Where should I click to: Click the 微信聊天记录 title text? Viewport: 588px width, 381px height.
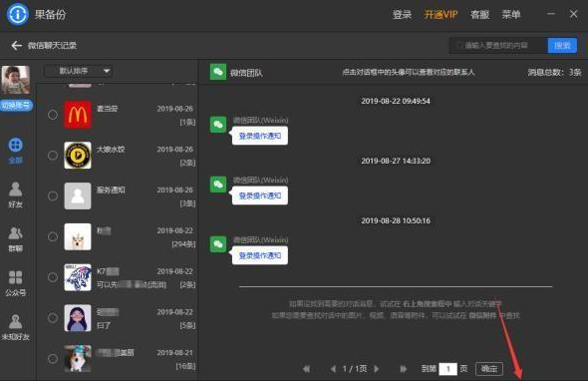[52, 46]
